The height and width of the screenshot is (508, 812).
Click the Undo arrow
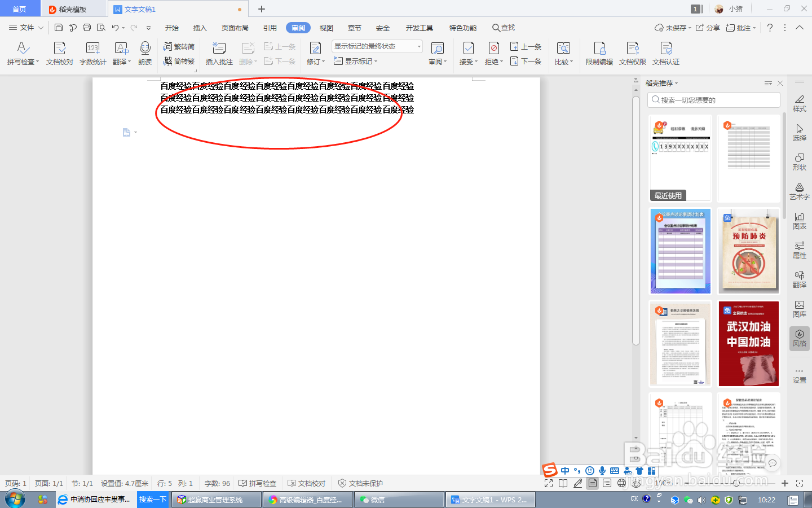click(x=115, y=28)
